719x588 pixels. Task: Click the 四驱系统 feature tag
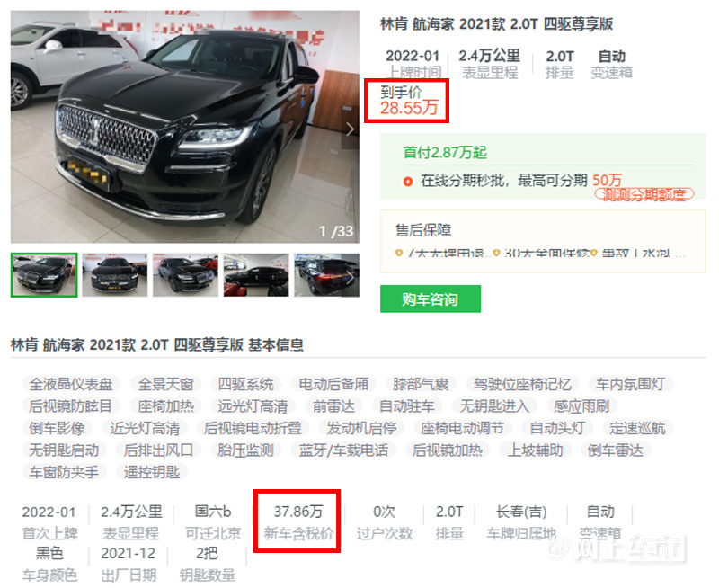(x=245, y=384)
